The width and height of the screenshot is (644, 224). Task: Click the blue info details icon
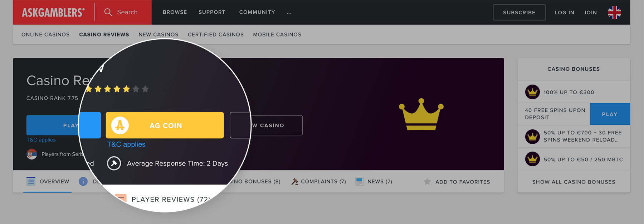click(83, 181)
